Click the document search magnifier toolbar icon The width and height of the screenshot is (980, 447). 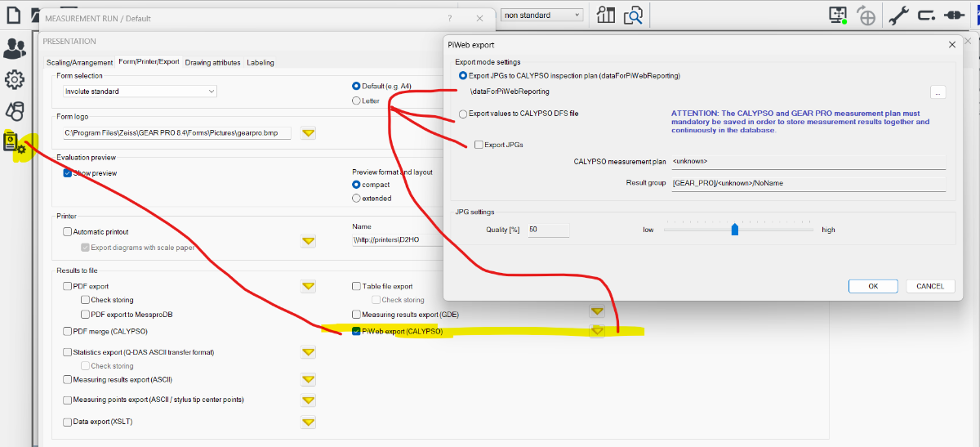coord(634,15)
